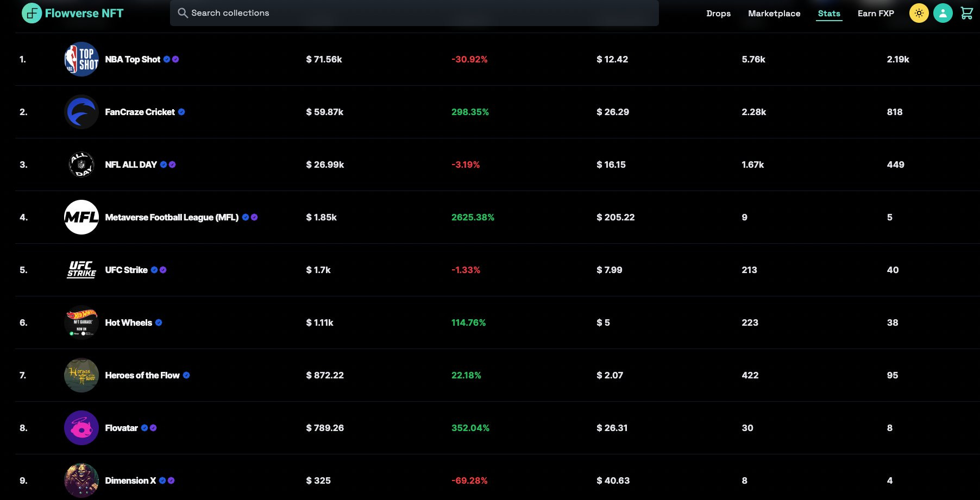980x500 pixels.
Task: Click the blue verified badge beside NBA Top Shot
Action: click(167, 59)
